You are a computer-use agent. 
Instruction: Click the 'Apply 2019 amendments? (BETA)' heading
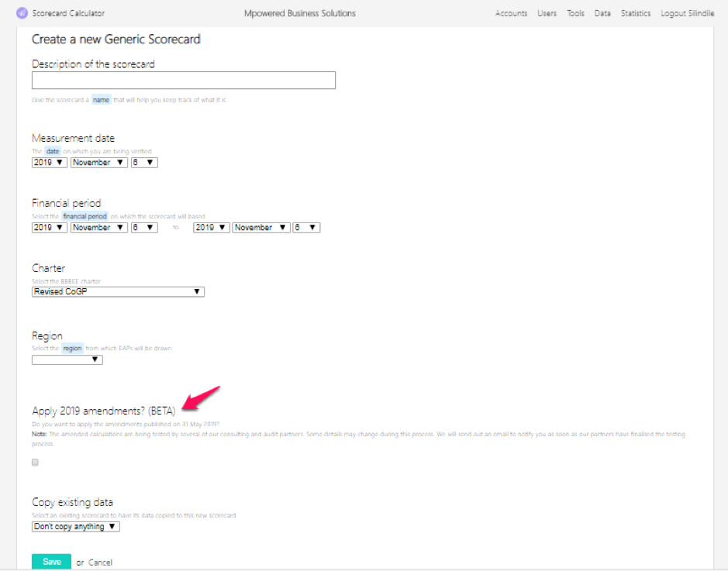point(104,411)
